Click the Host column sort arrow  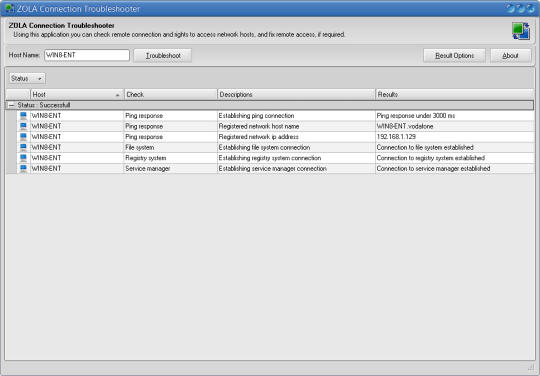(117, 95)
